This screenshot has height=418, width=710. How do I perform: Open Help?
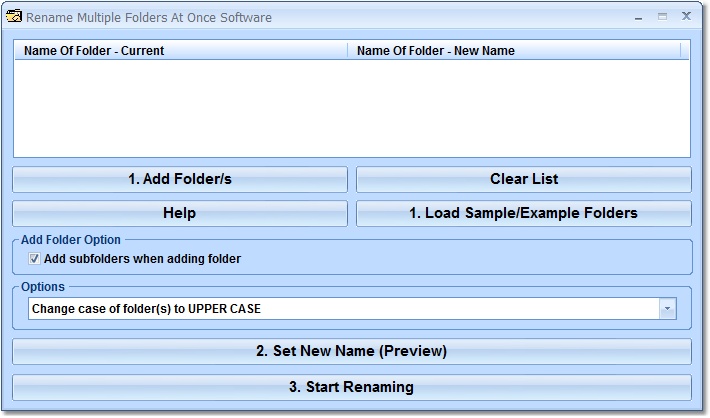pyautogui.click(x=179, y=213)
